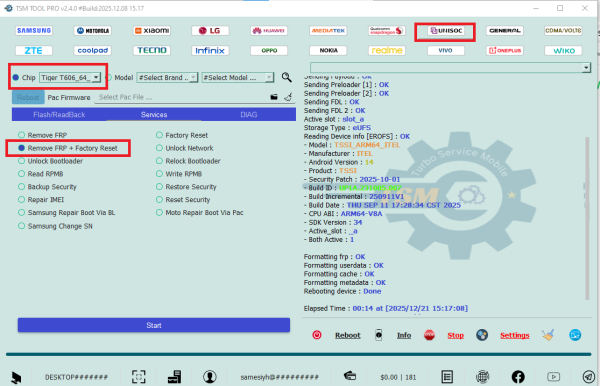The height and width of the screenshot is (386, 600).
Task: Click the Reboot button near Pac Firmware
Action: click(28, 98)
